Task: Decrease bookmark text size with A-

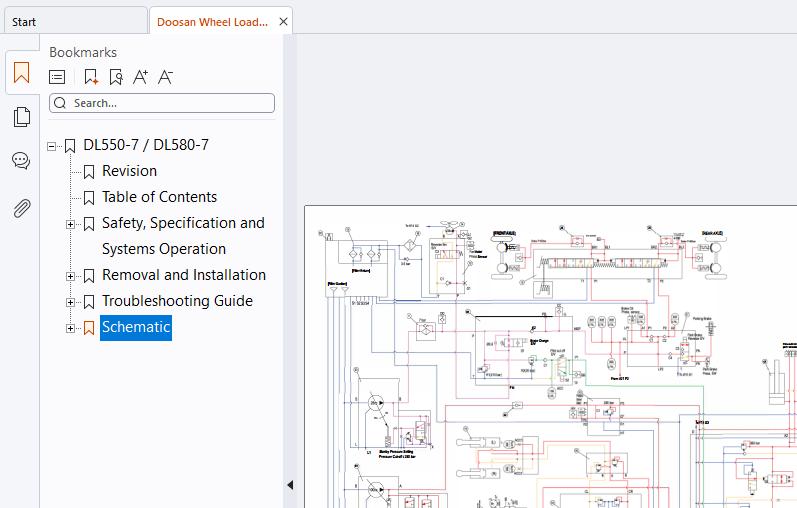Action: click(x=165, y=77)
